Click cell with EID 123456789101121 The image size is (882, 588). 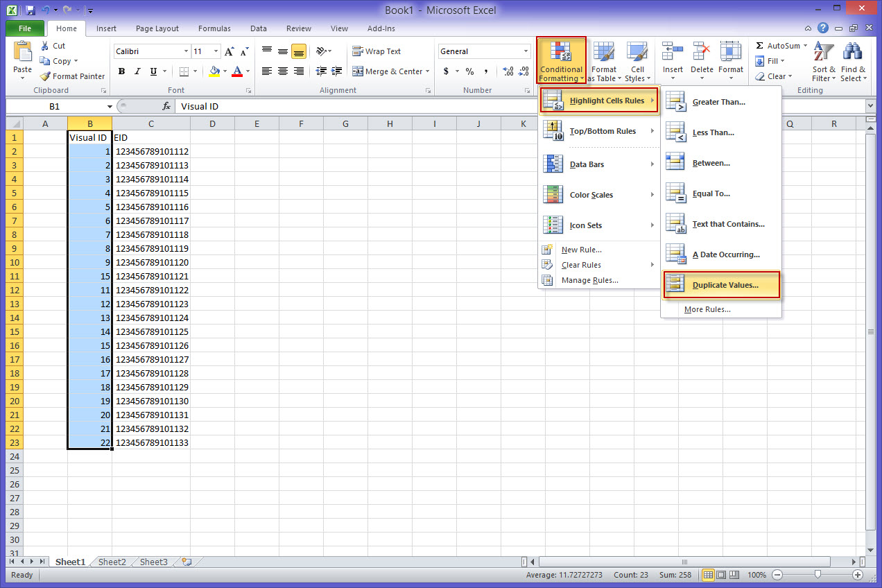[x=151, y=276]
